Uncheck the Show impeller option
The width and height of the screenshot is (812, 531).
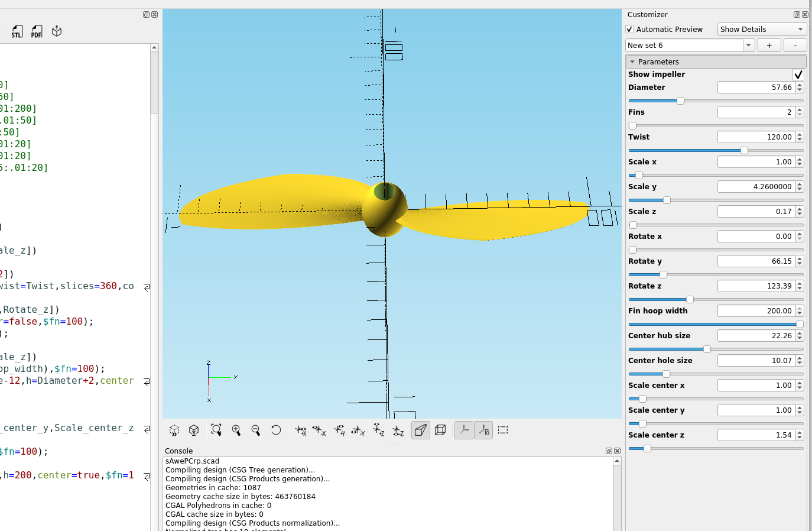point(798,75)
